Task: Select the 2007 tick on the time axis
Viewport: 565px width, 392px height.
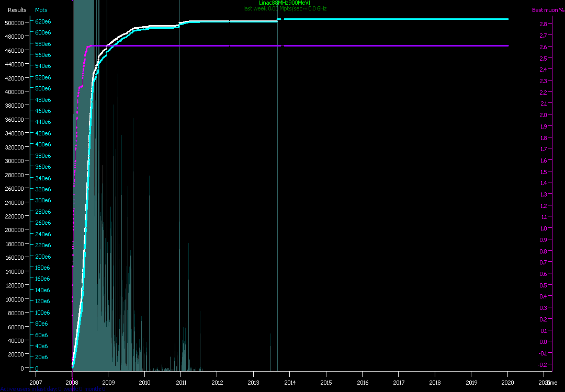Action: pyautogui.click(x=36, y=383)
